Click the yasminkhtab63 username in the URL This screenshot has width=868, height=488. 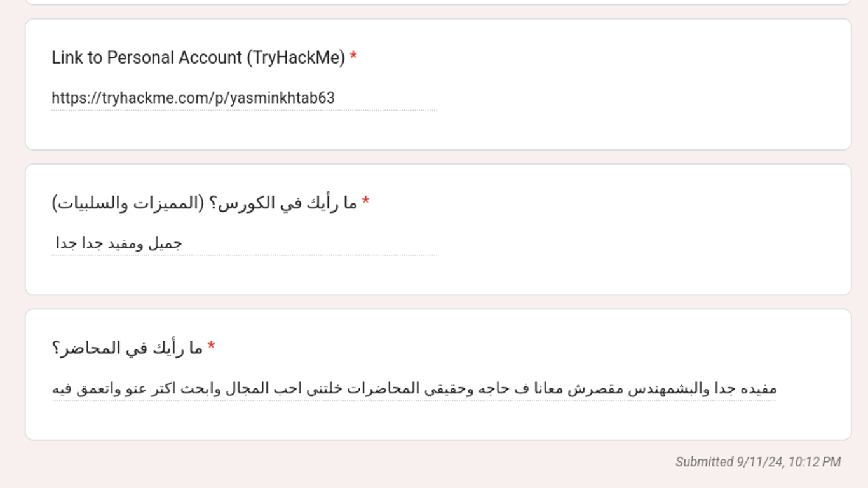[x=282, y=98]
